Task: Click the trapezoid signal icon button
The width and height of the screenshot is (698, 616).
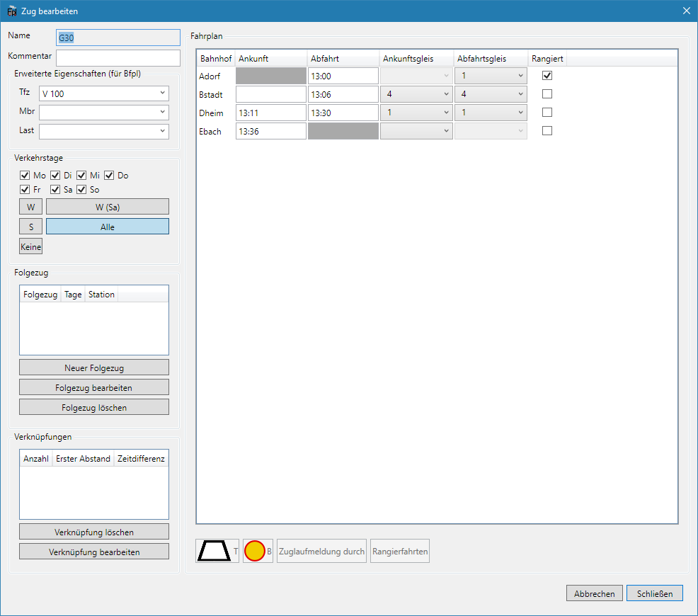Action: (217, 551)
